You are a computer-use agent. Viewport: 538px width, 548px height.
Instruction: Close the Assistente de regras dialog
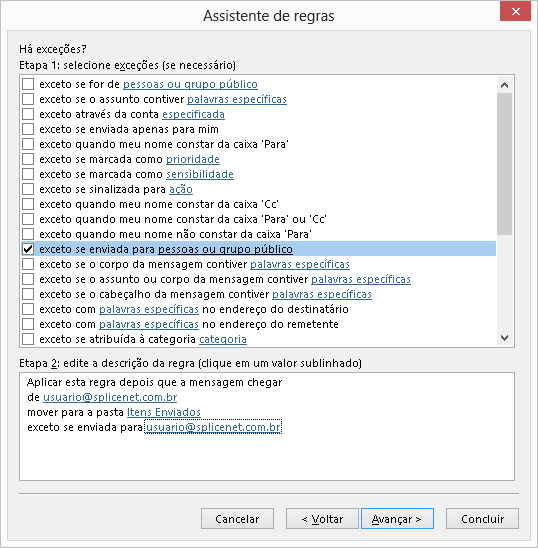pos(515,12)
